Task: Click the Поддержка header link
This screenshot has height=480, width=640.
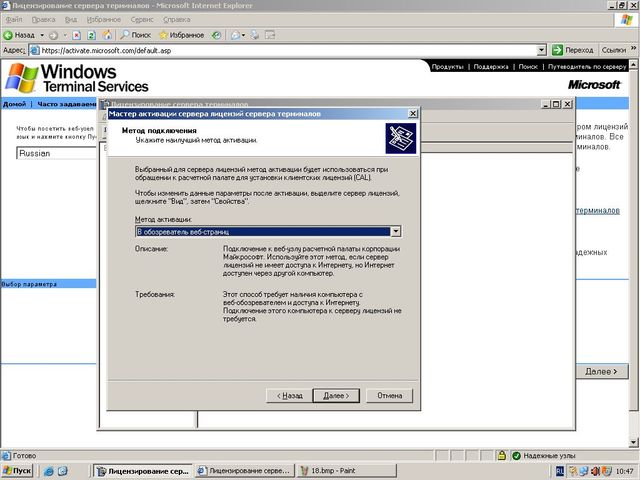Action: 491,67
